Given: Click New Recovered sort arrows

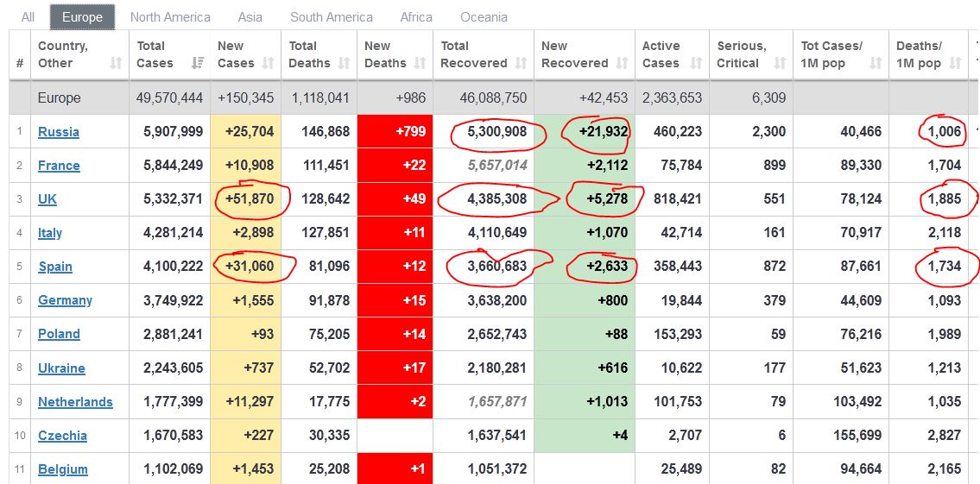Looking at the screenshot, I should pos(623,63).
